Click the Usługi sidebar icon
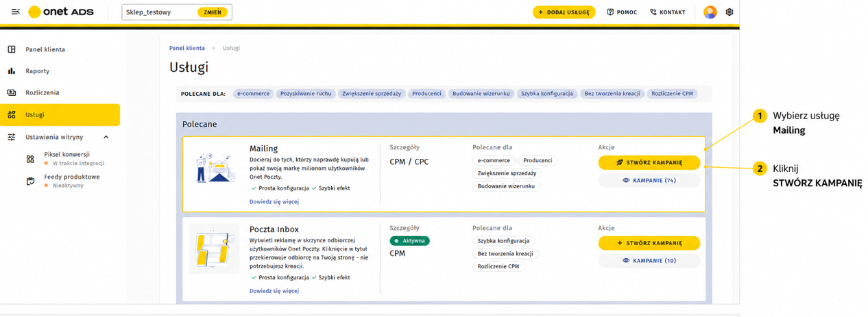The width and height of the screenshot is (868, 317). tap(12, 115)
